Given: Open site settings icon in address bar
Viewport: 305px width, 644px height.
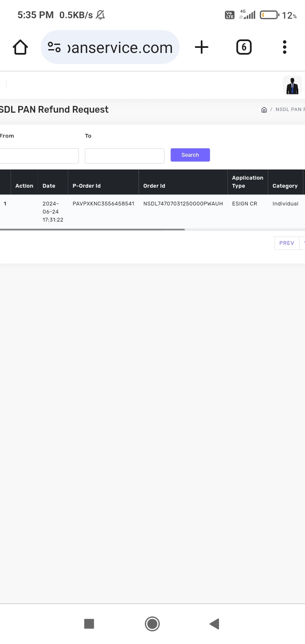Looking at the screenshot, I should (x=54, y=47).
